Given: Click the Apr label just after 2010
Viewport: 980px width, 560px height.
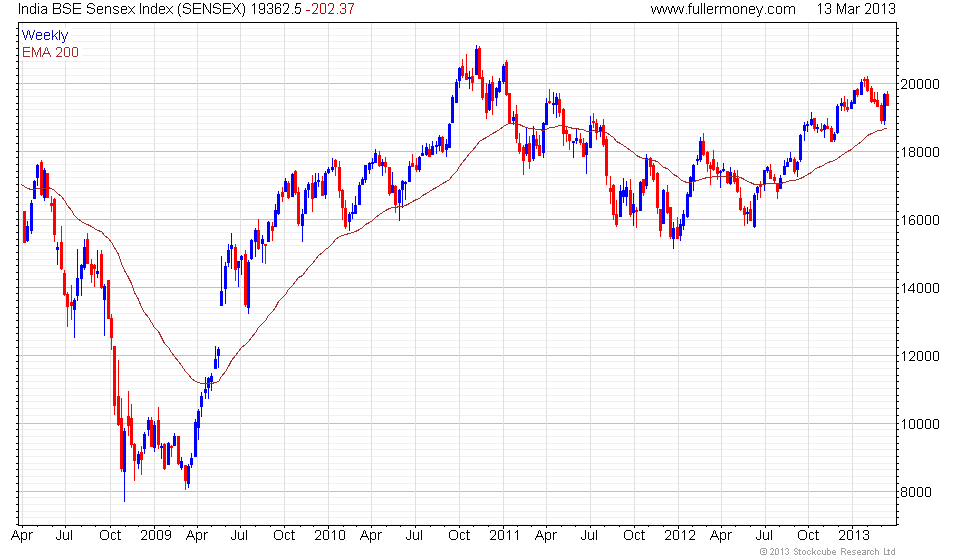Looking at the screenshot, I should point(371,536).
